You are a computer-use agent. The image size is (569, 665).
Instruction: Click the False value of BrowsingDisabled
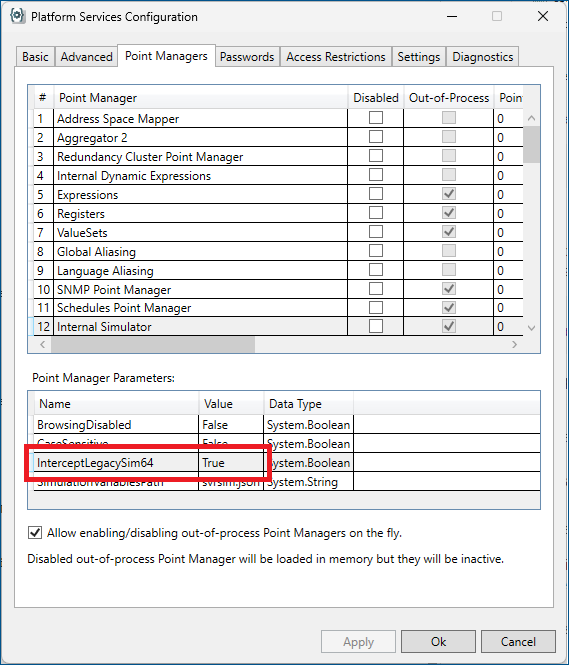click(231, 425)
